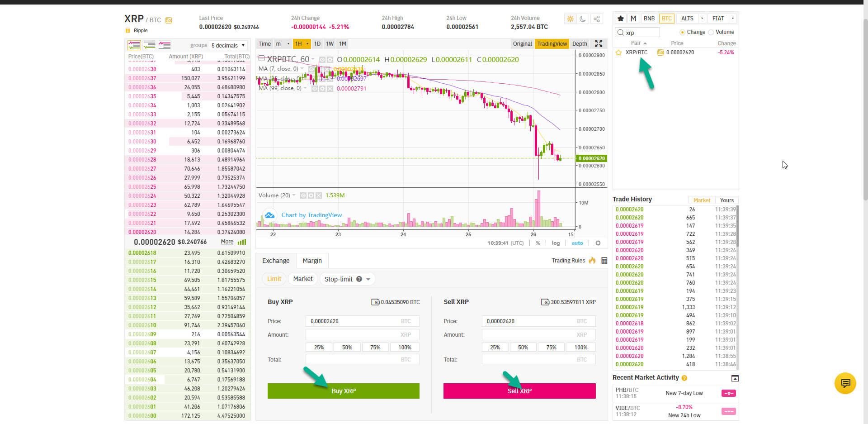Viewport: 868px width, 424px height.
Task: Toggle log scale on chart
Action: coord(556,243)
